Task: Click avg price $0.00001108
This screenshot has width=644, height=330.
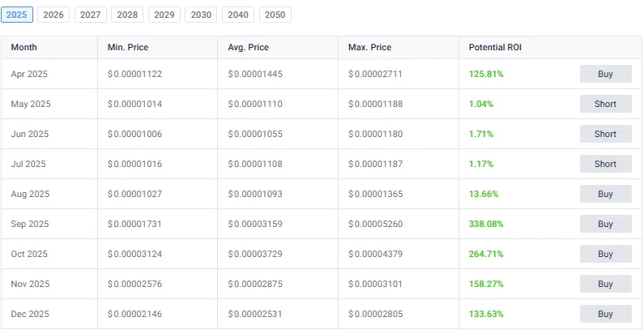Action: point(255,164)
